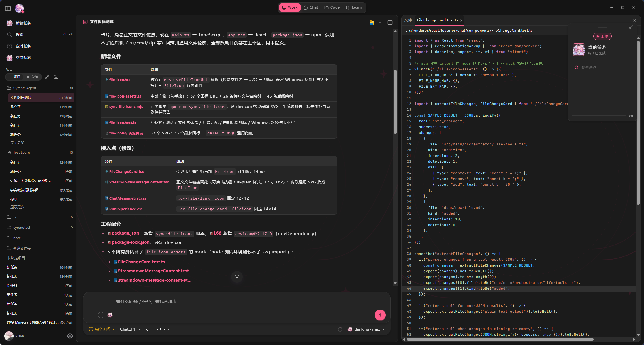Viewport: 644px width, 345px height.
Task: Collapse the Cyrene-Agent project folder
Action: coord(40,88)
